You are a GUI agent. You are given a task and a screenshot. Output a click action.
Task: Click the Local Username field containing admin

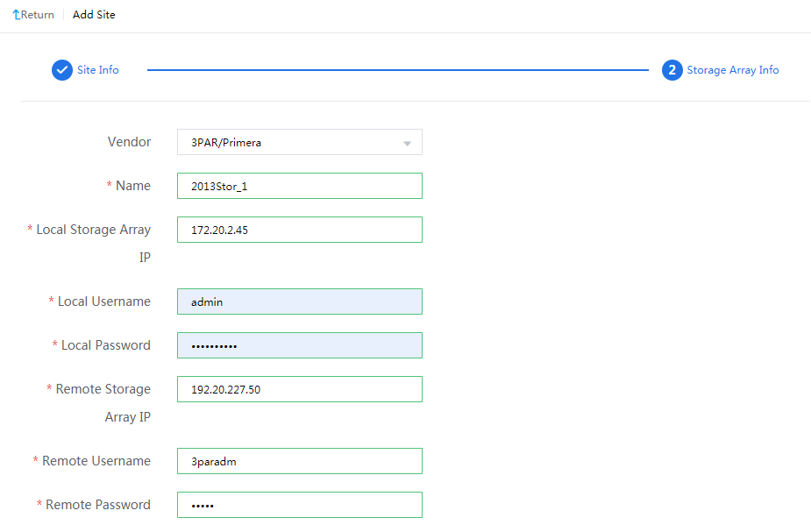pos(299,301)
